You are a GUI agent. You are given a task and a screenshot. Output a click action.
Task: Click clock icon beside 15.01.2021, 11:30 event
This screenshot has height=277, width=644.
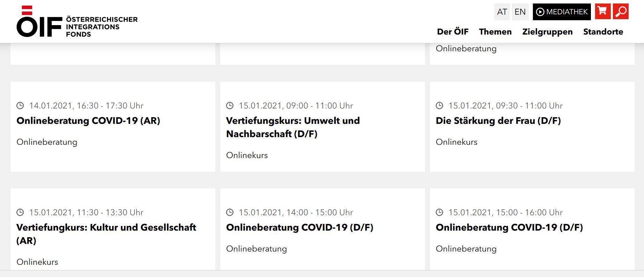pyautogui.click(x=20, y=212)
